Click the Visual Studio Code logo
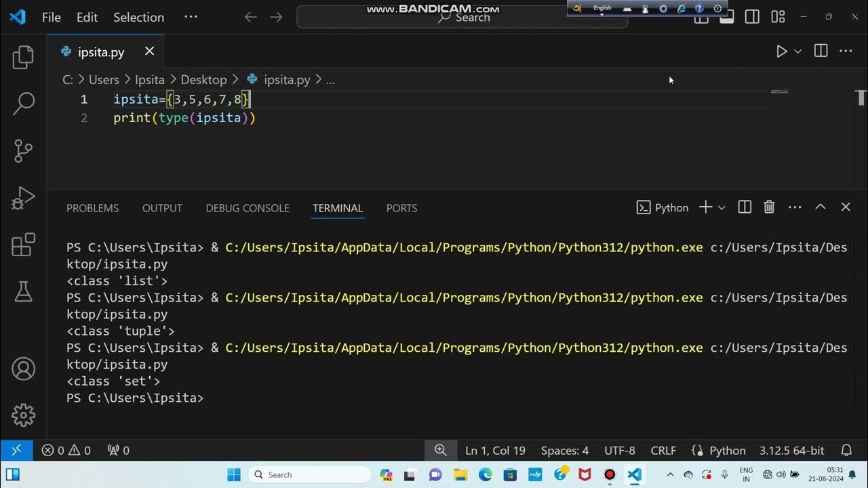The image size is (868, 488). [18, 17]
